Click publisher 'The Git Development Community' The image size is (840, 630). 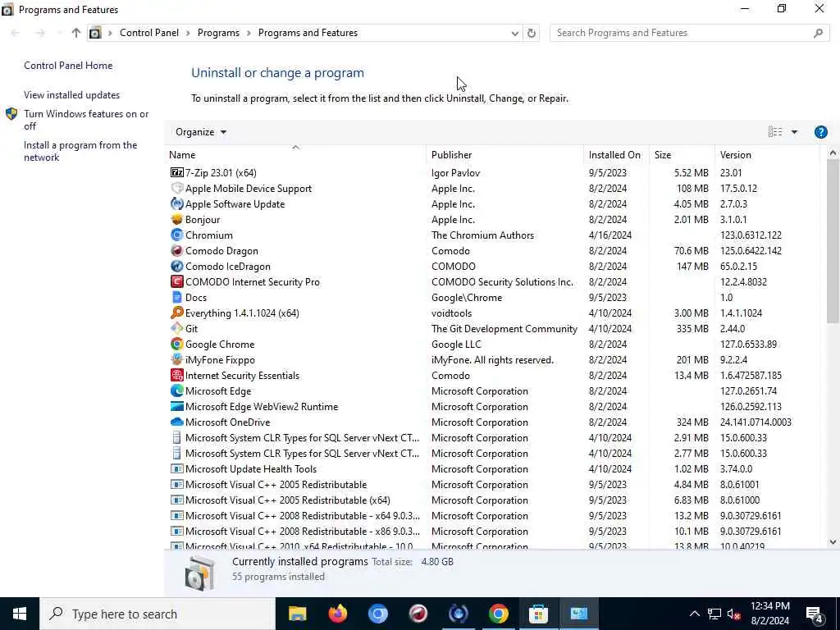(x=504, y=328)
